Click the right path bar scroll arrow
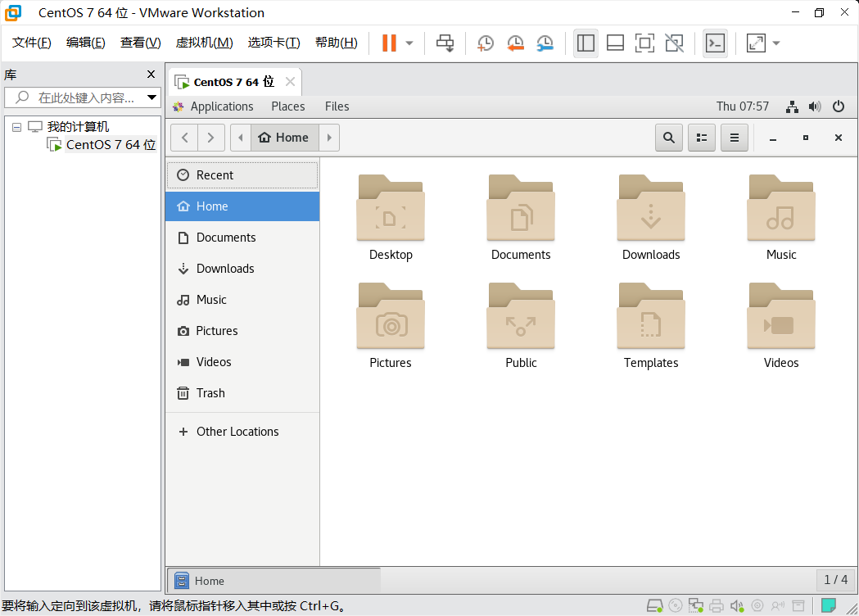Screen dimensions: 859x616 tap(329, 138)
